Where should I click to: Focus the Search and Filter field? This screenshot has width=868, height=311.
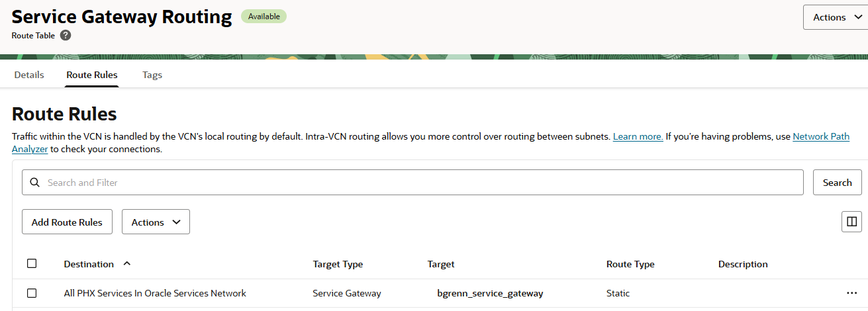coord(424,183)
